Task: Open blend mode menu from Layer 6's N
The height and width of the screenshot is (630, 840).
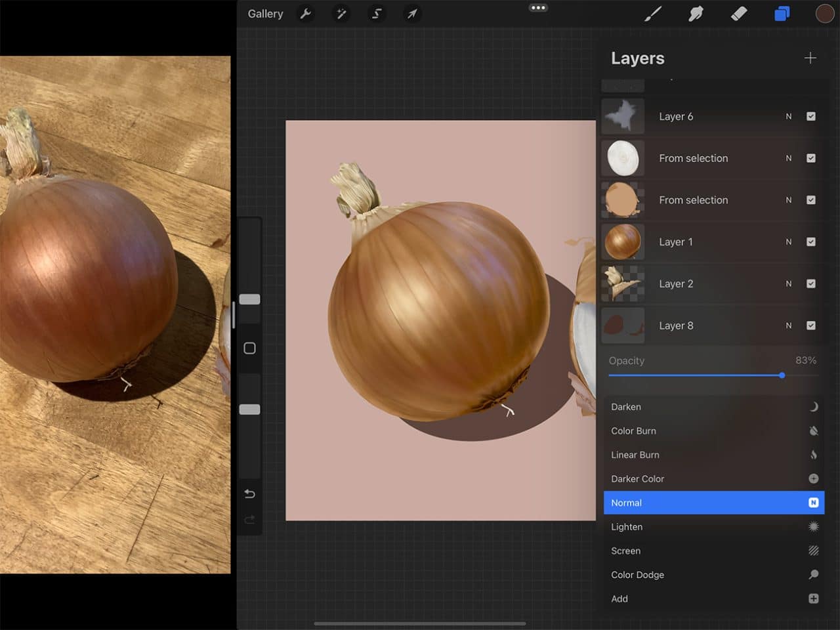Action: (x=789, y=116)
